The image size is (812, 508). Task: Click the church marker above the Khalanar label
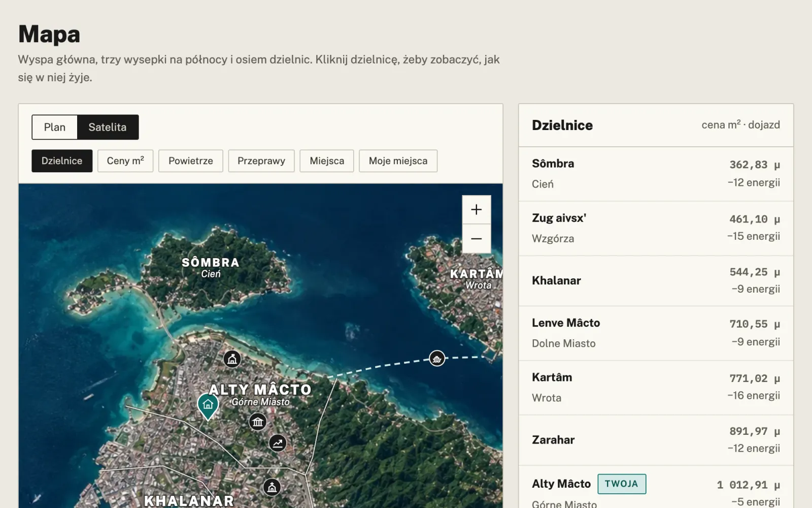click(x=272, y=487)
